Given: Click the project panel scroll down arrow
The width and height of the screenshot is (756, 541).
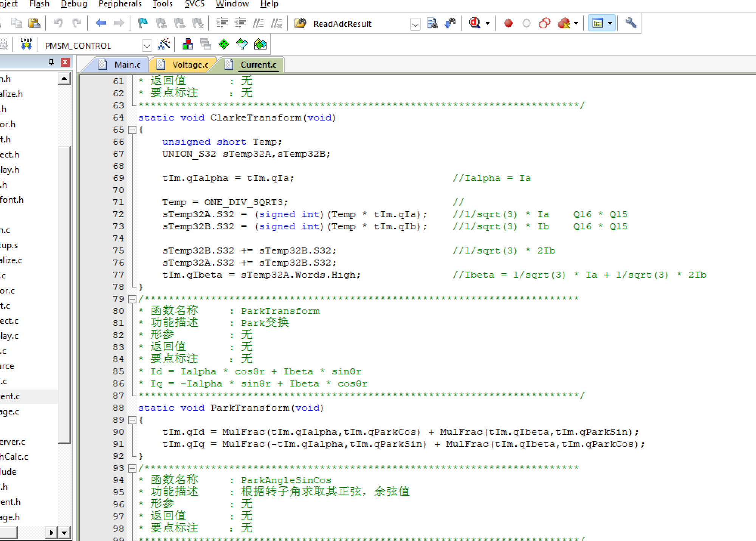Looking at the screenshot, I should coord(64,533).
